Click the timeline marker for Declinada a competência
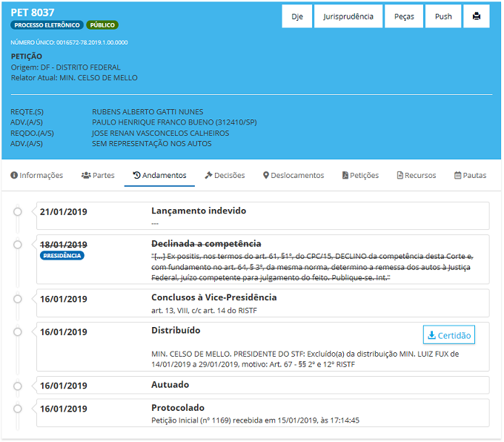504x442 pixels. (x=18, y=245)
